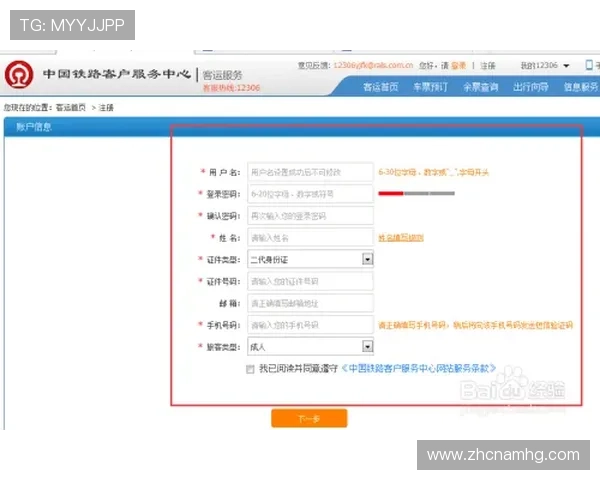Viewport: 600px width, 480px height.
Task: Focus the 登录密码 password input field
Action: coord(310,194)
